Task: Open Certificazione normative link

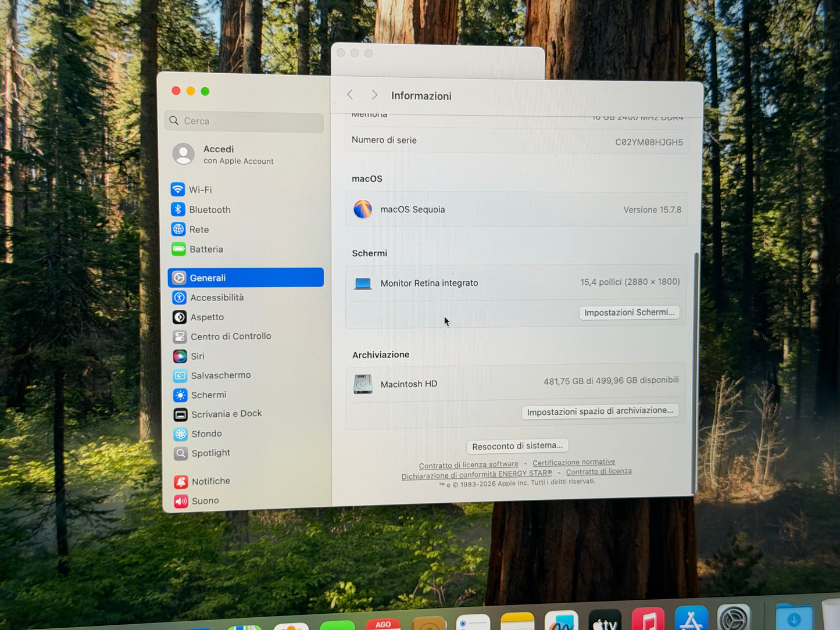Action: coord(574,463)
